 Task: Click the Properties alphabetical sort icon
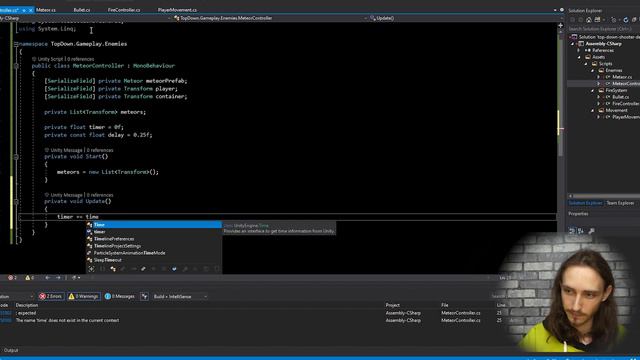click(581, 231)
